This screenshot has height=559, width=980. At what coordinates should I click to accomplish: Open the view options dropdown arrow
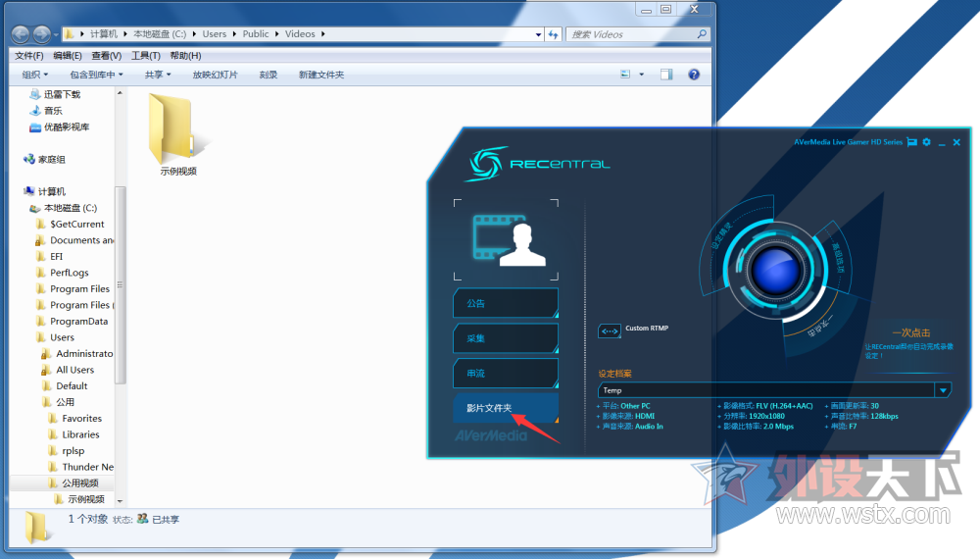pyautogui.click(x=641, y=75)
